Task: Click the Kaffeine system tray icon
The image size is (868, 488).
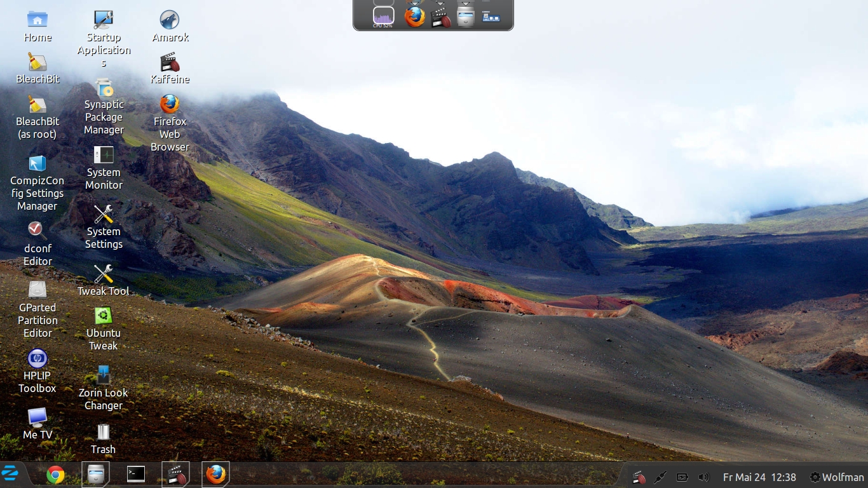Action: coord(639,477)
